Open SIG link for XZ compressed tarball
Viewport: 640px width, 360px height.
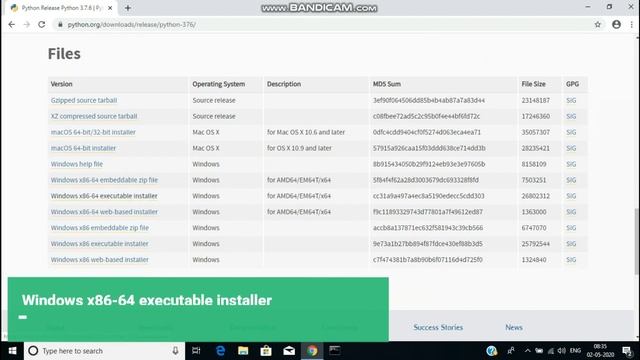click(x=571, y=116)
